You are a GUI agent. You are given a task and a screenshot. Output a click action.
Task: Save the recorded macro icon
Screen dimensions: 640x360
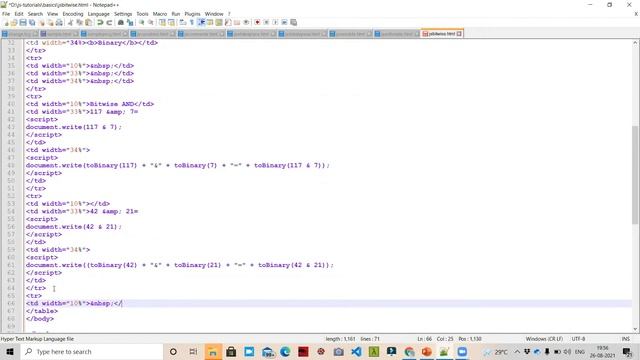point(293,22)
